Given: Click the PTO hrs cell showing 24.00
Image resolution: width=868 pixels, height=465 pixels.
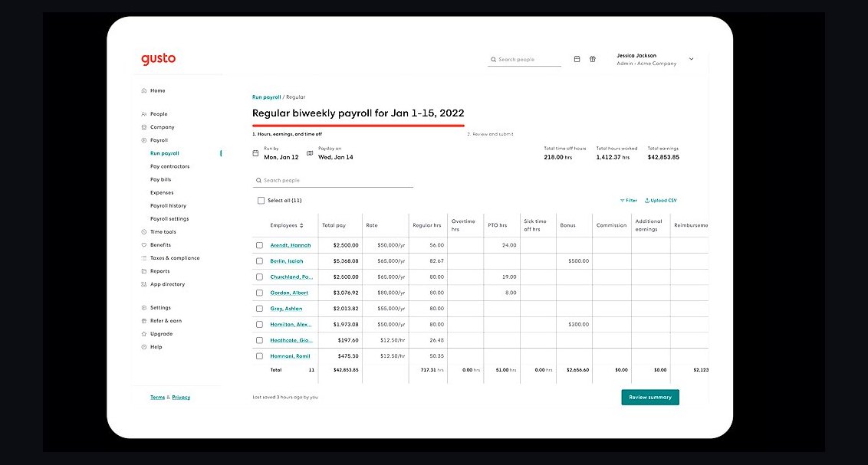Looking at the screenshot, I should coord(501,245).
